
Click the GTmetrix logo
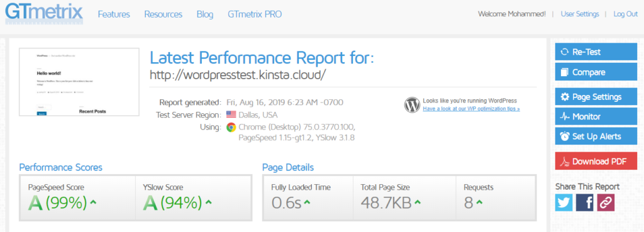pos(43,14)
